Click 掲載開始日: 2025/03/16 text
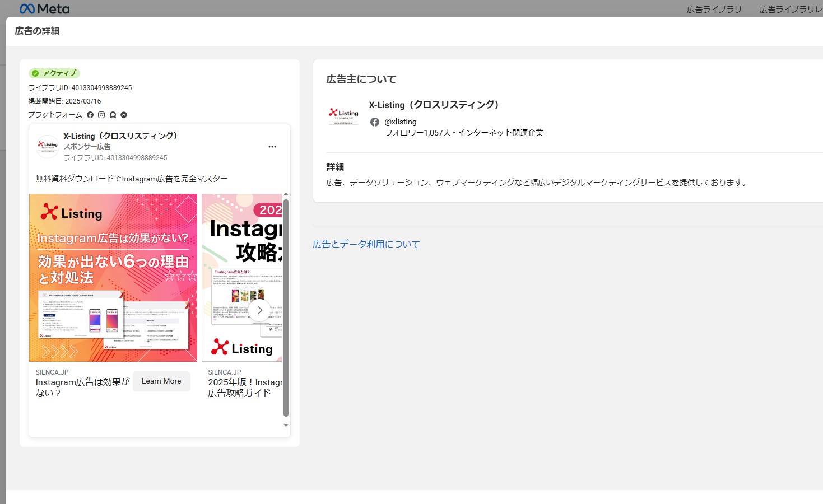This screenshot has height=504, width=823. click(x=65, y=101)
